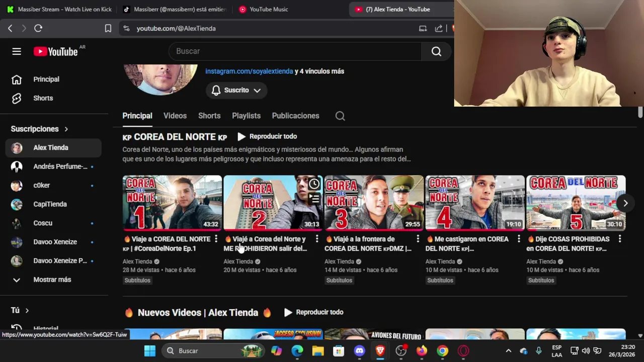Open Windows Start menu
The image size is (644, 362).
coord(150,351)
